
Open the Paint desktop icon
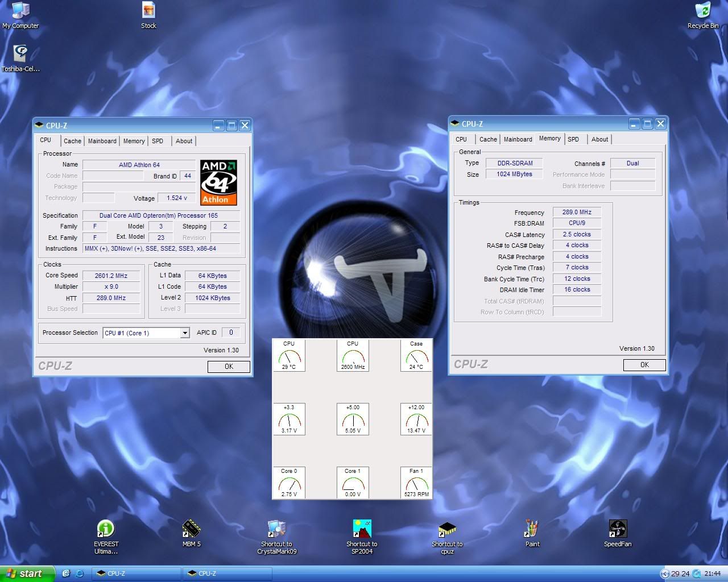tap(532, 530)
